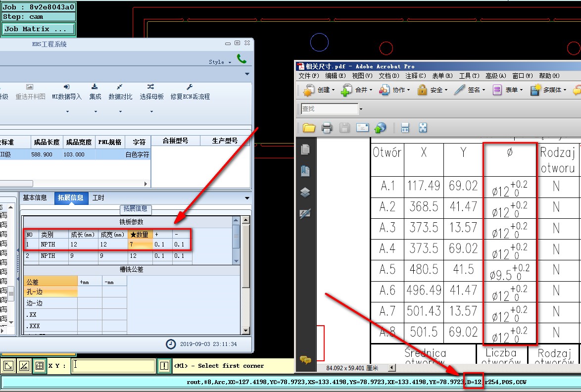Switch to the 基本信息 tab
Image resolution: width=581 pixels, height=392 pixels.
pos(35,198)
